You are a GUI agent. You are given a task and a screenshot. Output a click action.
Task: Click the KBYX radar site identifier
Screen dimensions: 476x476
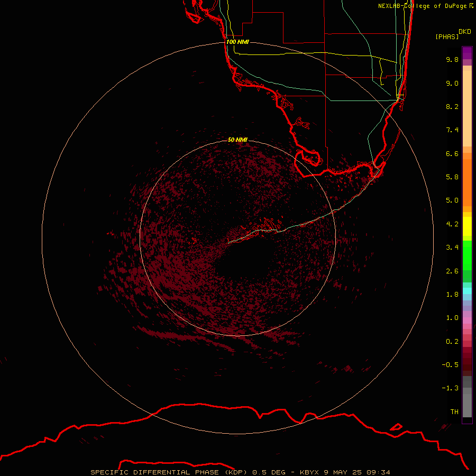pyautogui.click(x=309, y=472)
